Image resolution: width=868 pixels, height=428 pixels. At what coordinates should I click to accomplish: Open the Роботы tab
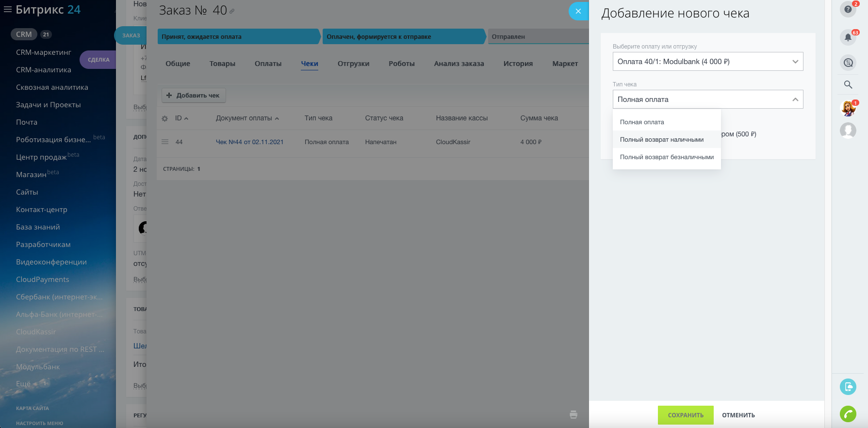click(x=402, y=64)
